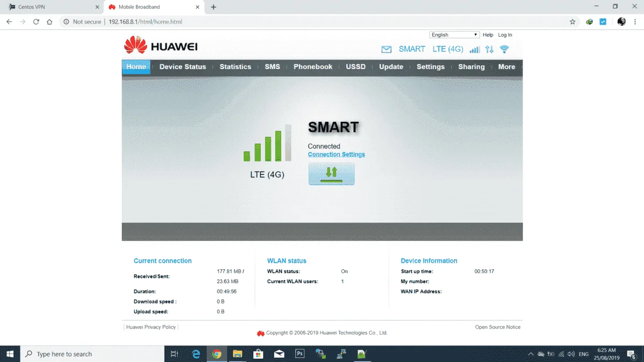Click the 00:50:17 start up time value
The height and width of the screenshot is (362, 644).
click(484, 271)
